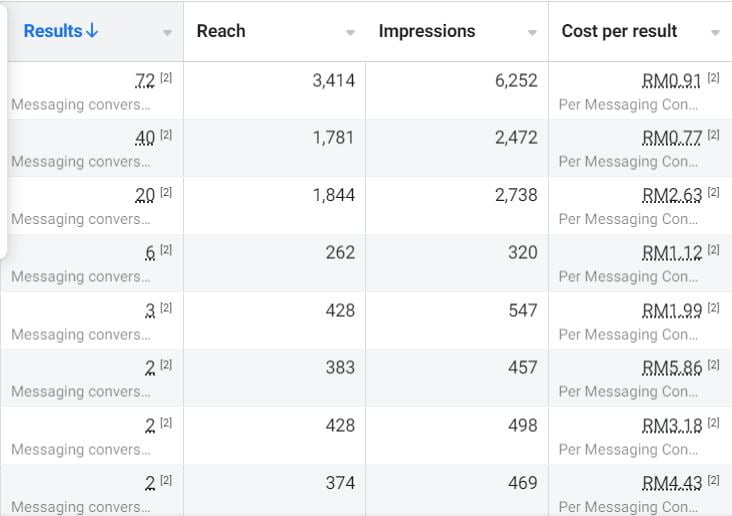Screen dimensions: 732x516
Task: Click the RM4.43 cost per result value
Action: pyautogui.click(x=671, y=483)
